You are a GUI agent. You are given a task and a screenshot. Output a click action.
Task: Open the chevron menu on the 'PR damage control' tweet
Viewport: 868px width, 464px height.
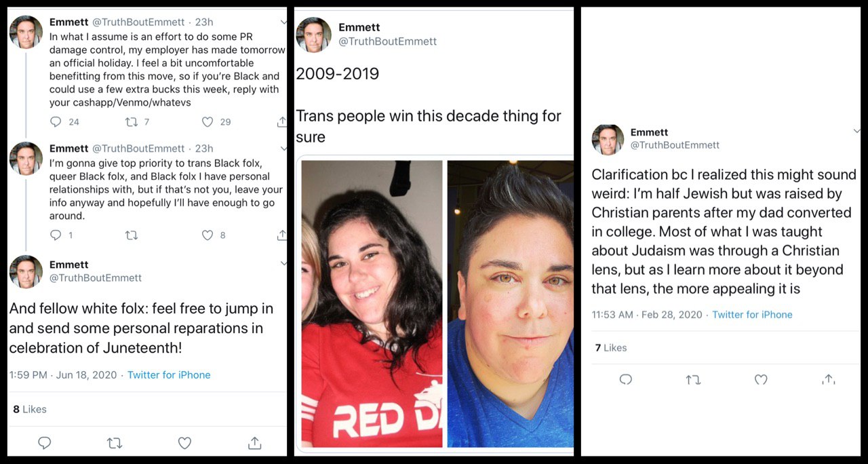click(x=283, y=22)
